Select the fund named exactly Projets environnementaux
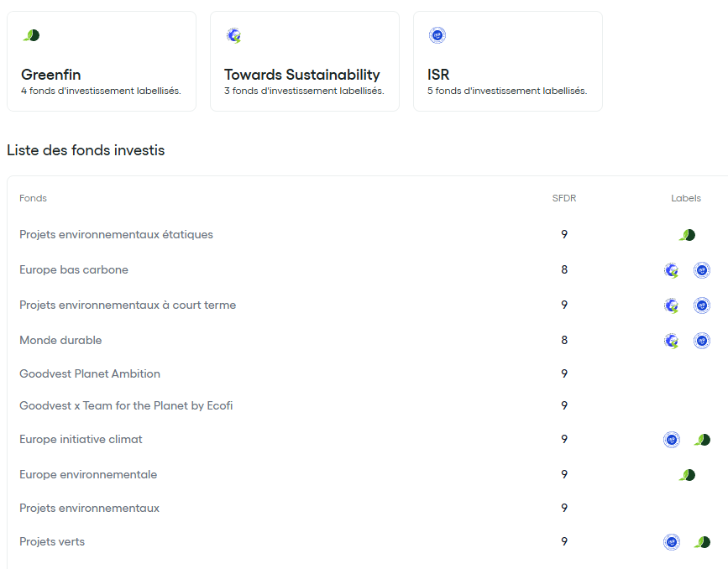 [x=89, y=508]
